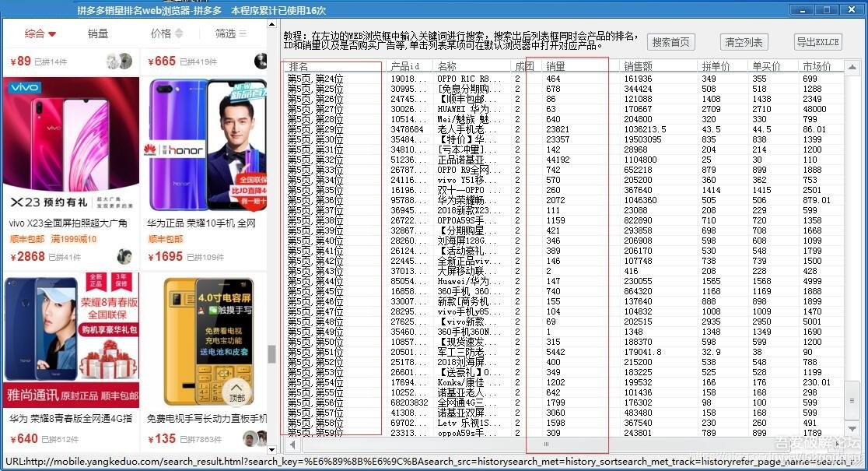The height and width of the screenshot is (471, 868).
Task: Open the honor 荣耀10 product image
Action: 205,144
